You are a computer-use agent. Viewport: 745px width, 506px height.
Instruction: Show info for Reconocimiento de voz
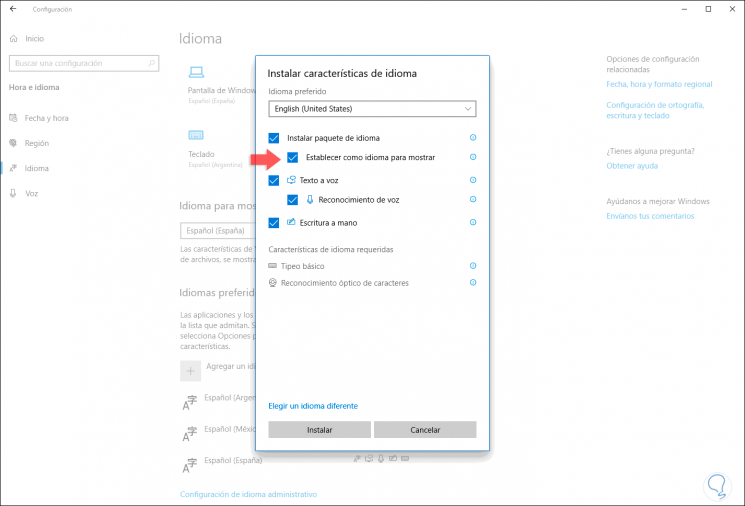[473, 199]
